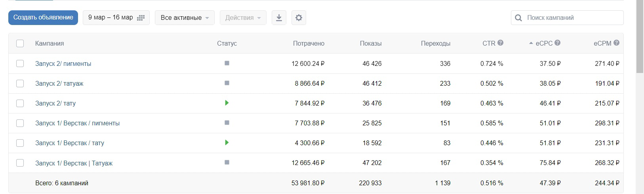This screenshot has width=644, height=194.
Task: Sort by the CTR column header
Action: pos(489,43)
